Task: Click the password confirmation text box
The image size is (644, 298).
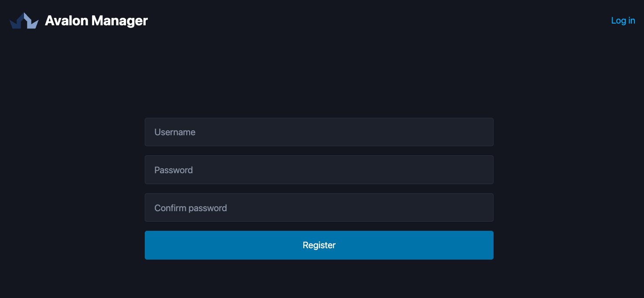Action: [319, 208]
